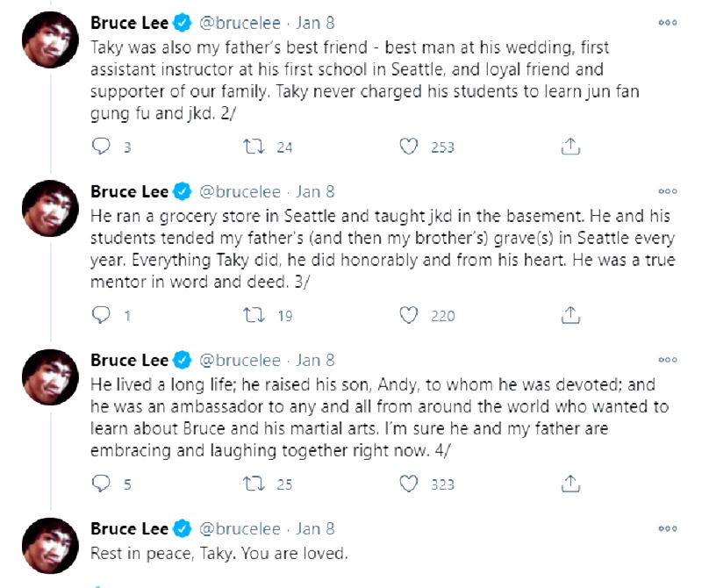The height and width of the screenshot is (588, 702).
Task: Open more options on Rest in peace tweet
Action: [668, 528]
